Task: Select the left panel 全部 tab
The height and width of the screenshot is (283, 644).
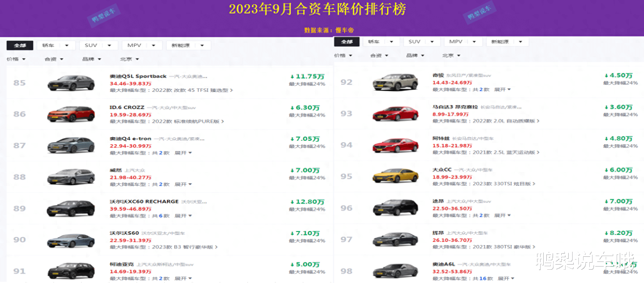Action: click(20, 45)
